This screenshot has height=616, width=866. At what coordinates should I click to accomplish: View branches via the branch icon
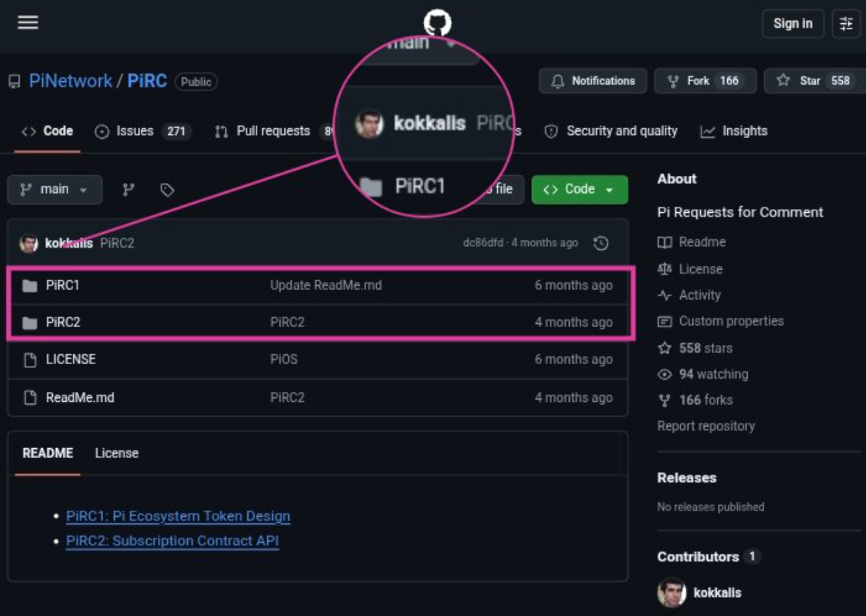coord(129,190)
